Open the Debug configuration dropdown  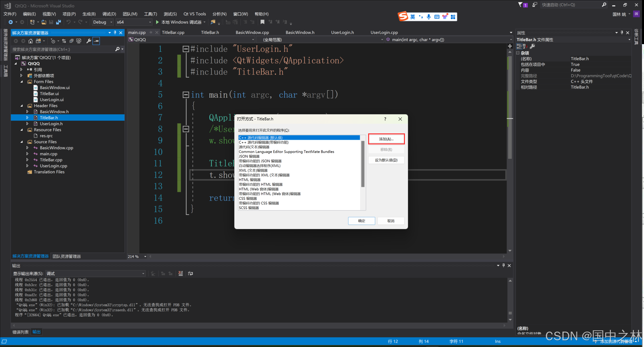point(103,22)
